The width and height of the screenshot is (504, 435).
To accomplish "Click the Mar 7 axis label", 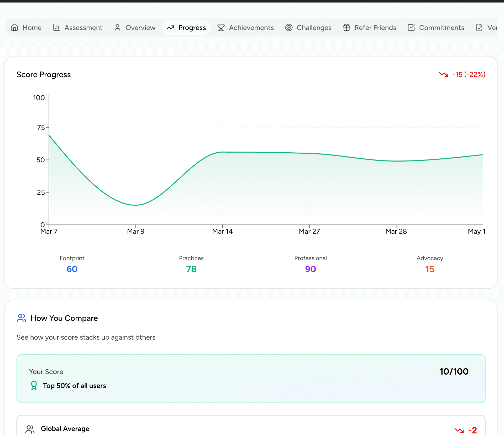I will pos(49,231).
